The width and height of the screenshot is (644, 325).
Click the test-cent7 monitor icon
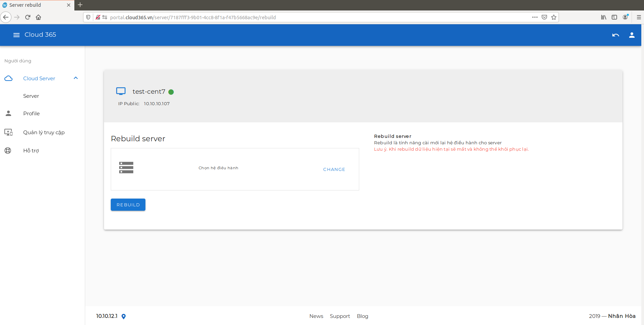121,91
